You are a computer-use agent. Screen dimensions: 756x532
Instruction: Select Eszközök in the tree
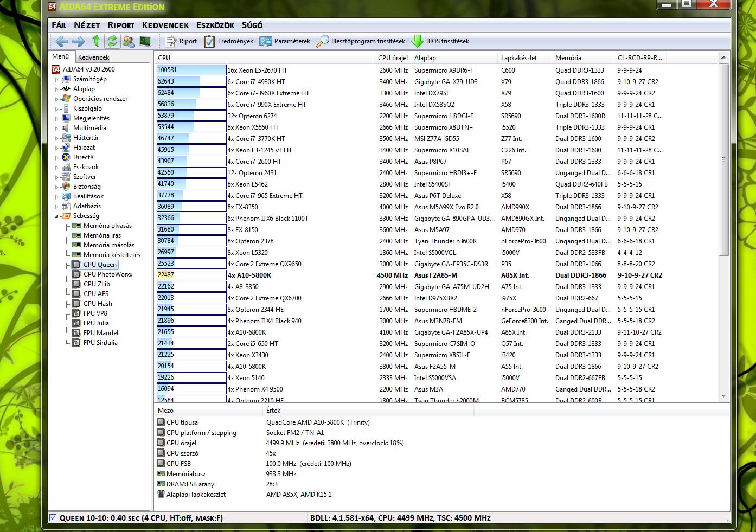point(86,167)
